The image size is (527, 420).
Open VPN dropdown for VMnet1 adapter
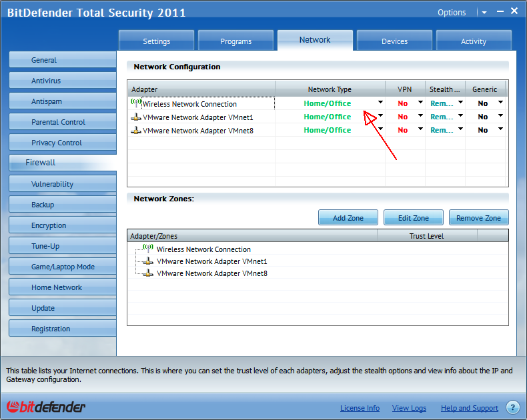pos(420,115)
